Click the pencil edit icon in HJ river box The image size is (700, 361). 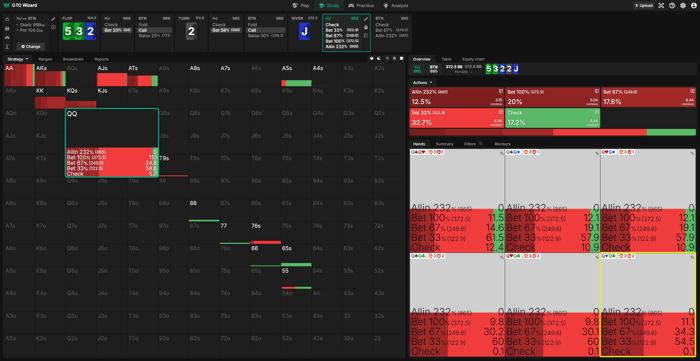[x=366, y=19]
